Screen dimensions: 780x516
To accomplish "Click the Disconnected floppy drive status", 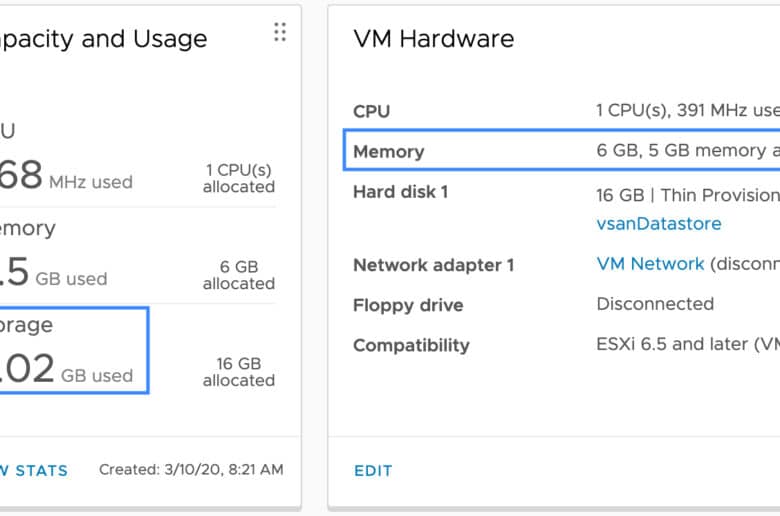I will (x=655, y=304).
